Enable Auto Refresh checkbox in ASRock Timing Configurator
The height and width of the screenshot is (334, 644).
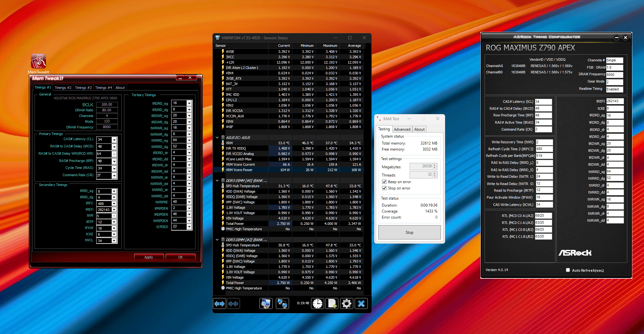pyautogui.click(x=568, y=270)
